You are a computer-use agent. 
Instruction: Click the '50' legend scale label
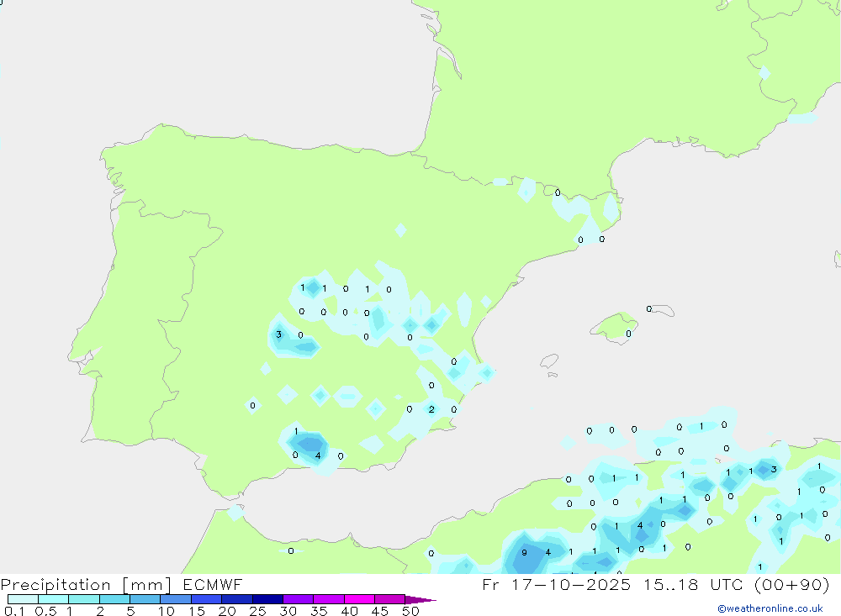click(410, 611)
